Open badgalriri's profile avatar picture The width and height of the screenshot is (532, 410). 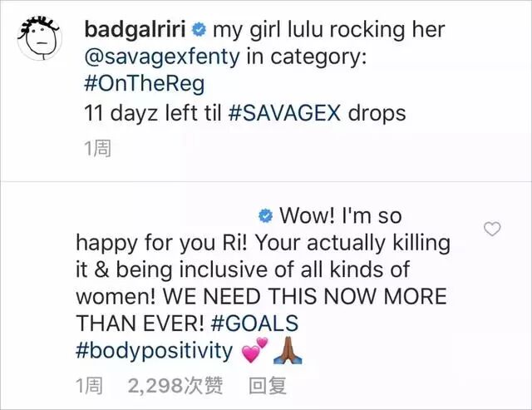[39, 38]
